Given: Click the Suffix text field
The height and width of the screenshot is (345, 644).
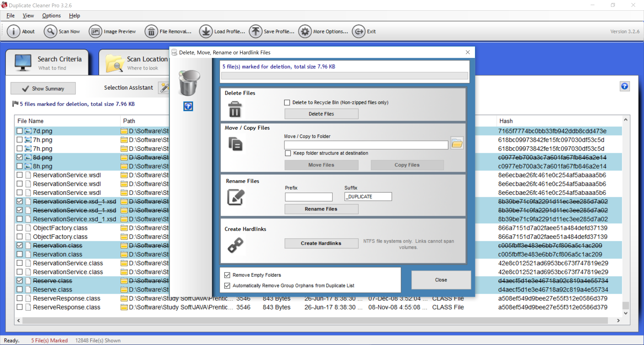Looking at the screenshot, I should point(368,197).
